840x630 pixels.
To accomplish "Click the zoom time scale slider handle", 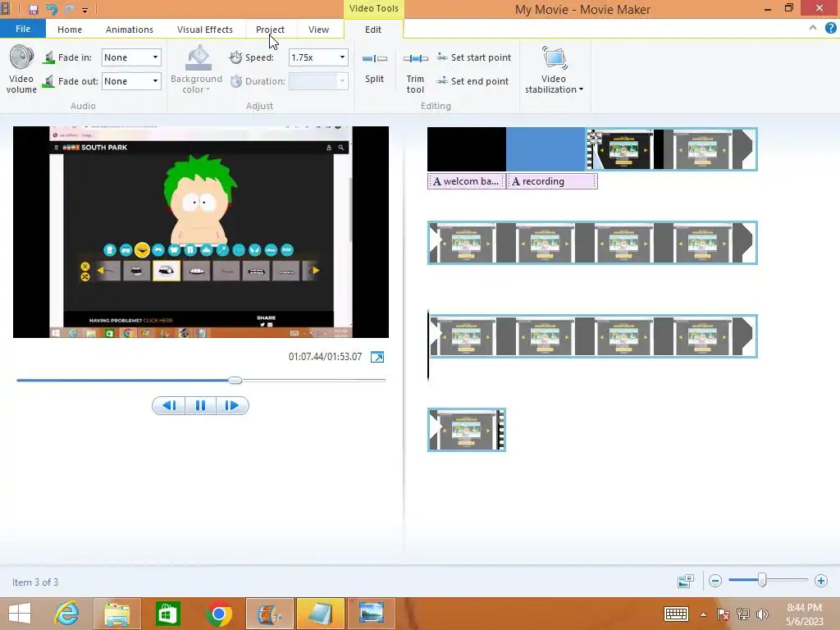I will (762, 580).
